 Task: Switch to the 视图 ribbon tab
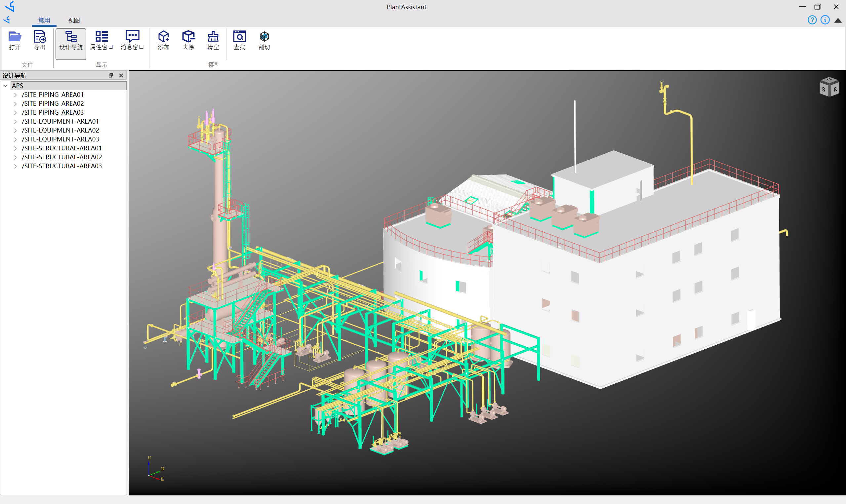[73, 20]
